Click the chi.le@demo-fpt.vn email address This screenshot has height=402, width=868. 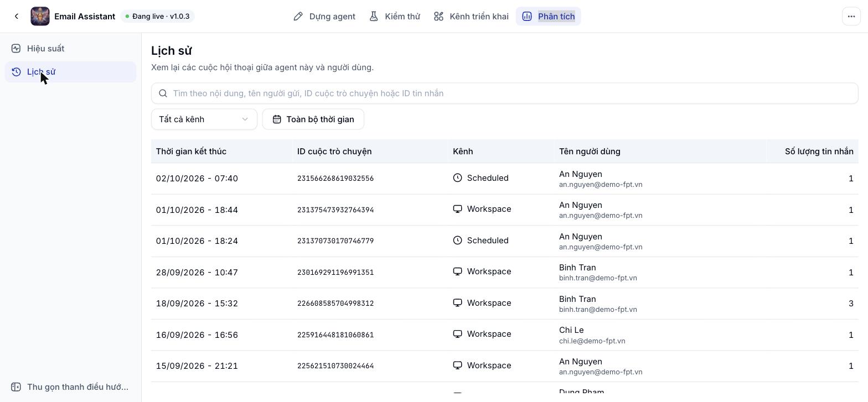click(x=592, y=341)
